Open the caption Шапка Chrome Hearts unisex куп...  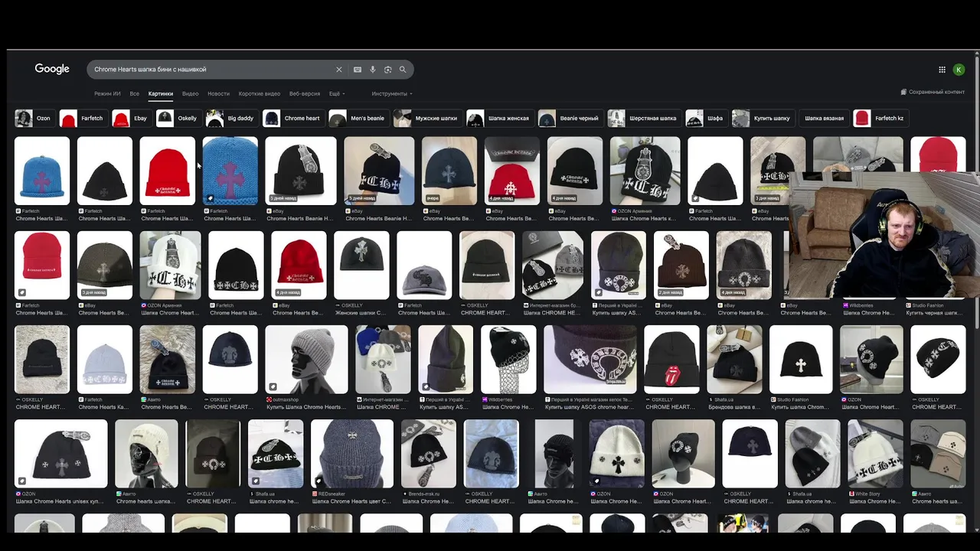[x=60, y=501]
